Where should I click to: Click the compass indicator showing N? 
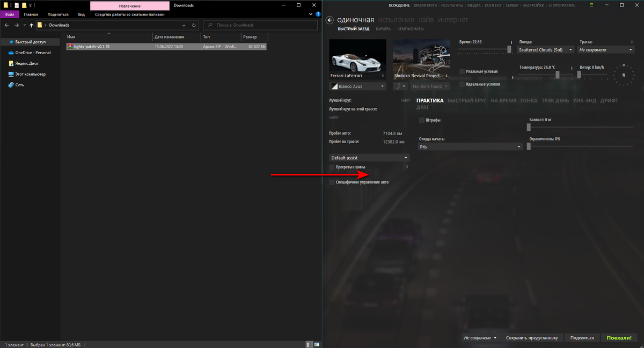(x=624, y=75)
